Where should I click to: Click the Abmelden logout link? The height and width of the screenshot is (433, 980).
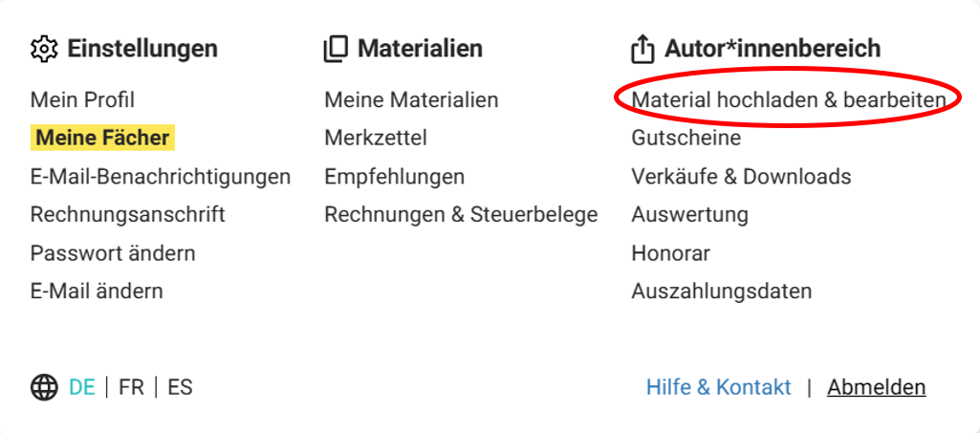(876, 387)
